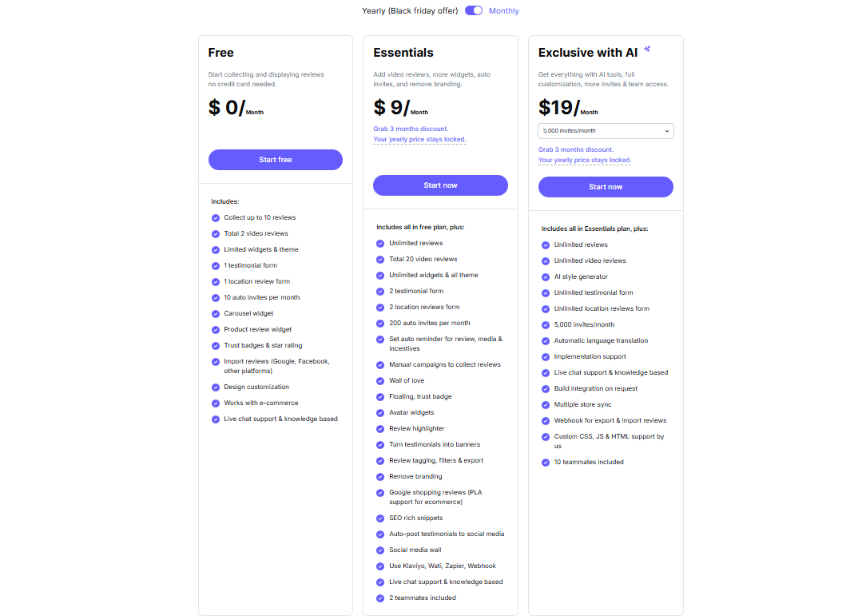Screen dimensions: 858x616
Task: Click checkmark icon beside Carousel widget
Action: click(216, 314)
